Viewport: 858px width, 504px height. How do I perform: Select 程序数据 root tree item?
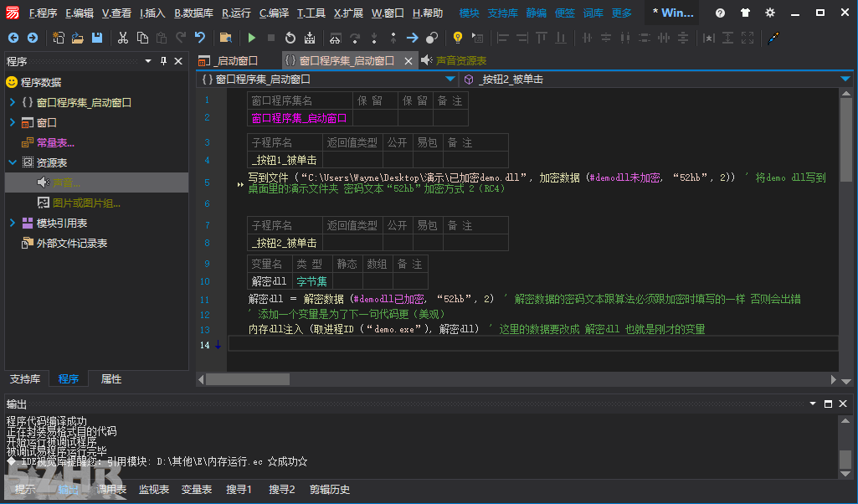(34, 82)
